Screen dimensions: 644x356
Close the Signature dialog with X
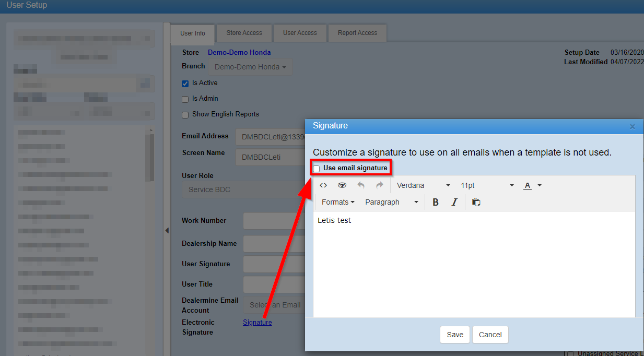632,126
